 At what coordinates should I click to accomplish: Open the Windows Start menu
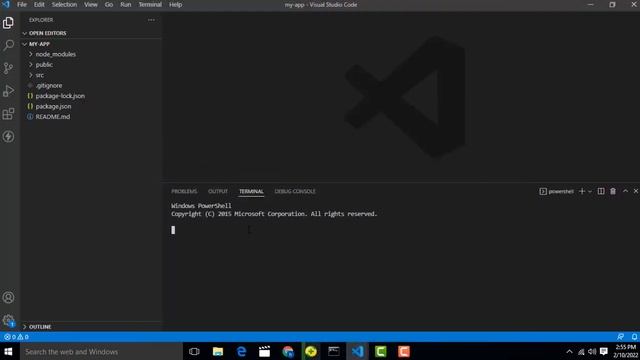click(x=8, y=351)
